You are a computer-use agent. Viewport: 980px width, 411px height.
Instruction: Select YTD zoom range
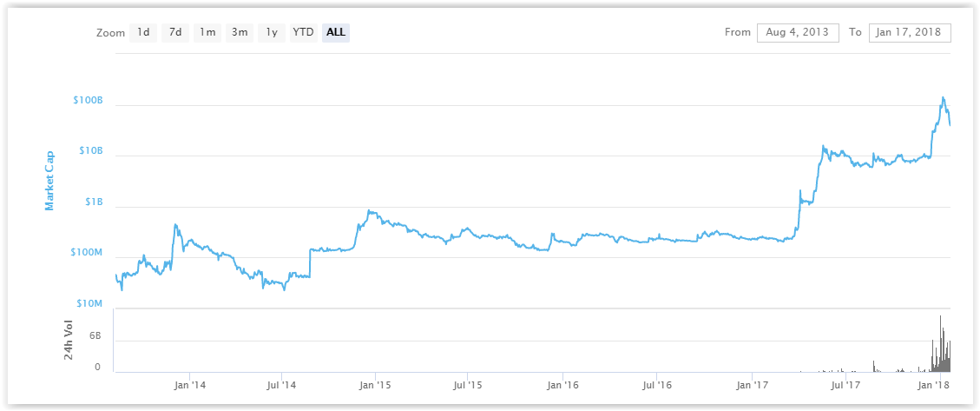[x=303, y=32]
